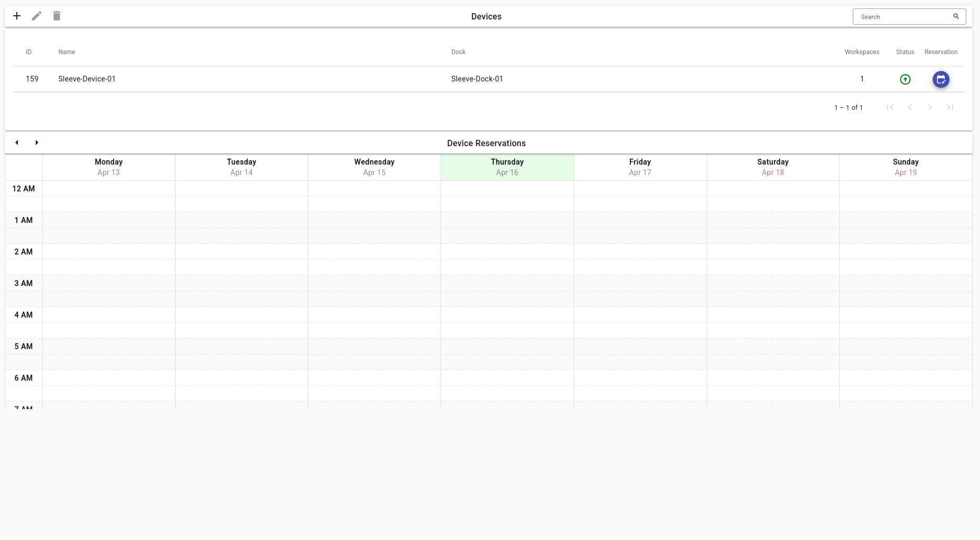Open reservation for Sleeve-Device-01
Image resolution: width=980 pixels, height=540 pixels.
click(x=941, y=79)
